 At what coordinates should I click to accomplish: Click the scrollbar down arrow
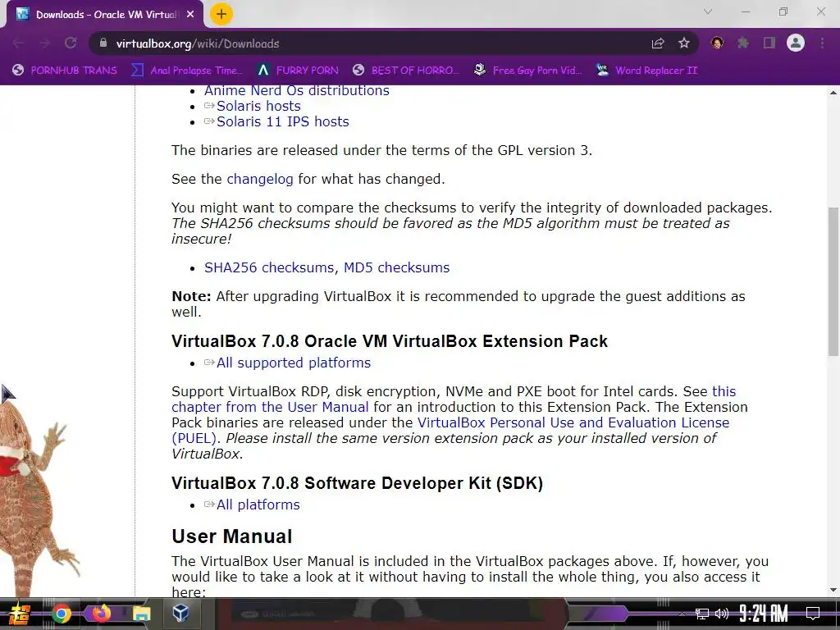pyautogui.click(x=833, y=590)
